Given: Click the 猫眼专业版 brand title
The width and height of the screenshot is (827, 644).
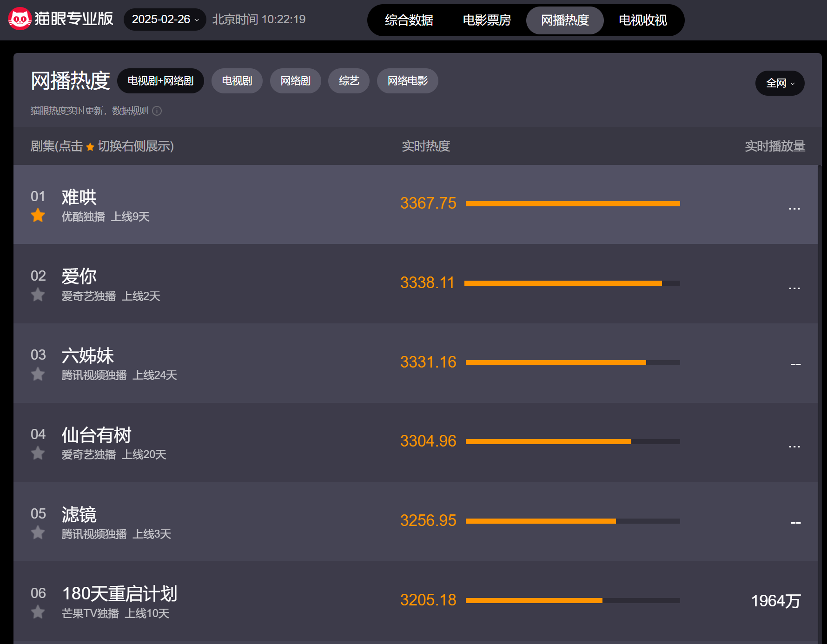Looking at the screenshot, I should 73,19.
